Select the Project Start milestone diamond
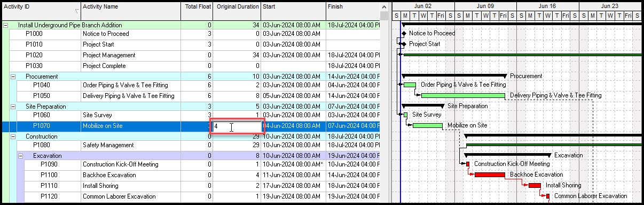644x205 pixels. [x=404, y=44]
